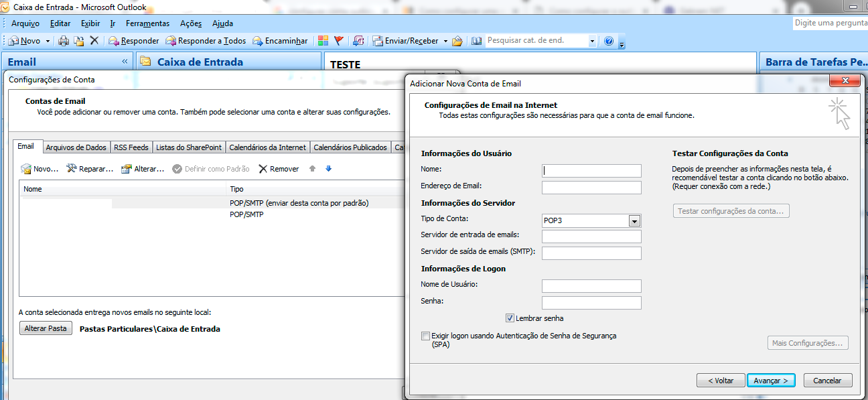The height and width of the screenshot is (400, 868).
Task: Click the Senha password field
Action: click(x=591, y=303)
